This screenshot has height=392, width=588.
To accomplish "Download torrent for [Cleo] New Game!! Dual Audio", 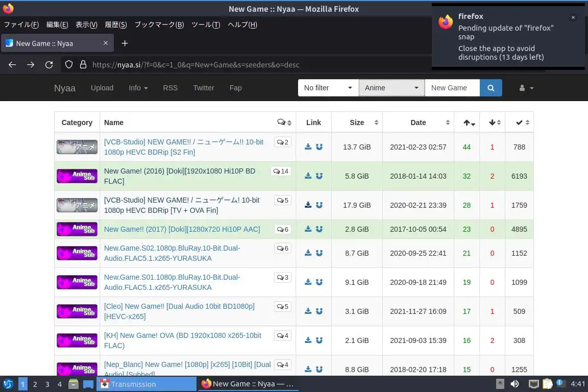I will (x=308, y=311).
